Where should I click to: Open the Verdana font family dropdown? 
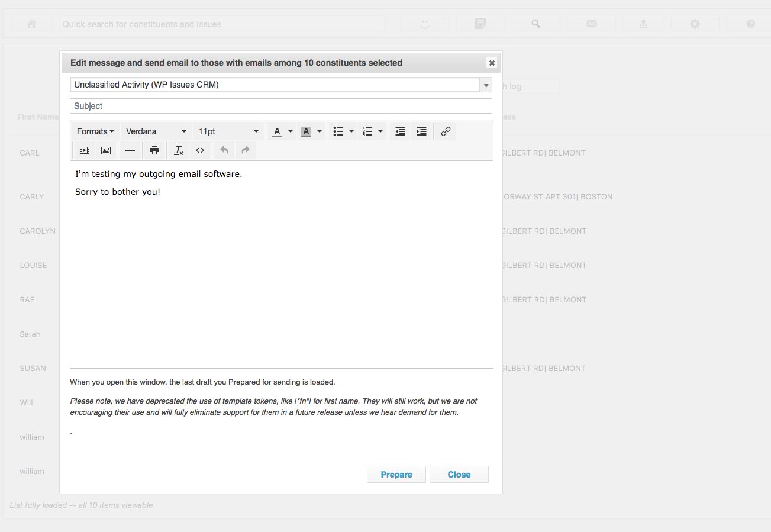point(156,131)
